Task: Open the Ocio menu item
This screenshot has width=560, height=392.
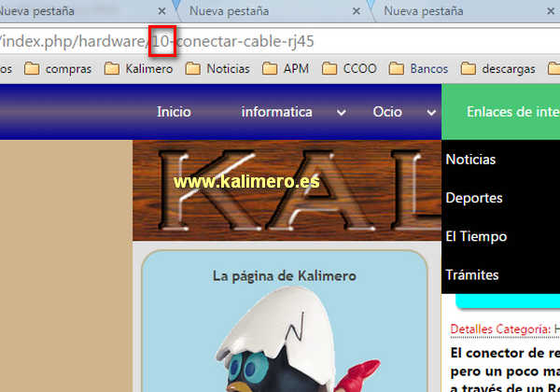Action: pos(387,112)
